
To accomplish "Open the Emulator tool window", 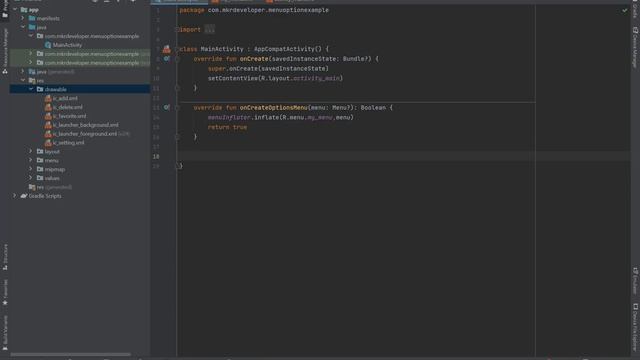I will [635, 281].
